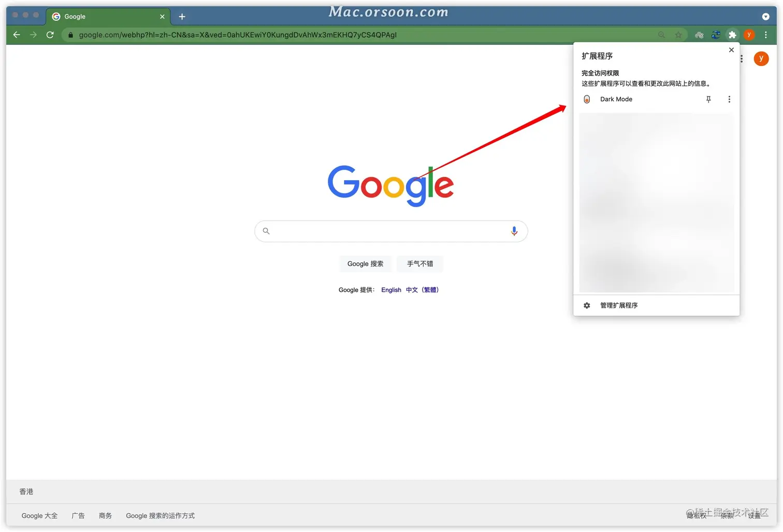Open the 设置 footer link

click(x=754, y=515)
